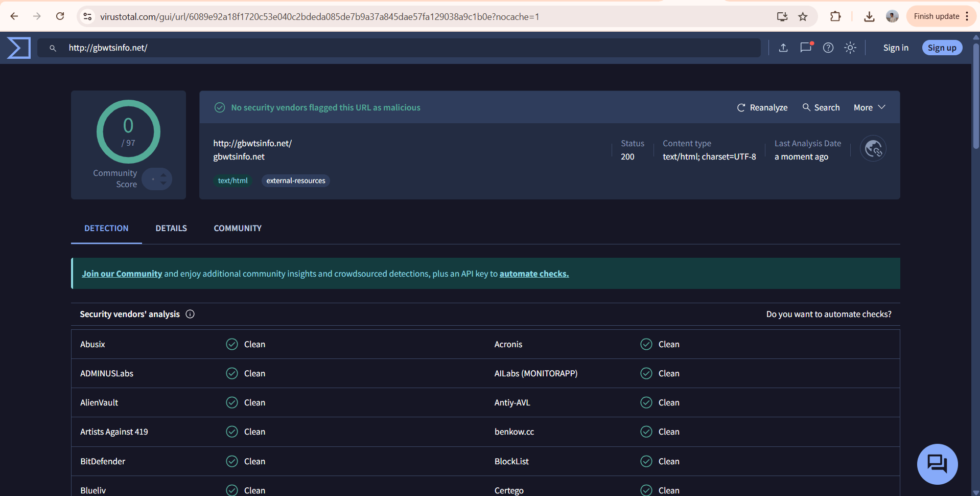980x496 pixels.
Task: Click the Artists Against 419 vendor name
Action: pyautogui.click(x=114, y=432)
